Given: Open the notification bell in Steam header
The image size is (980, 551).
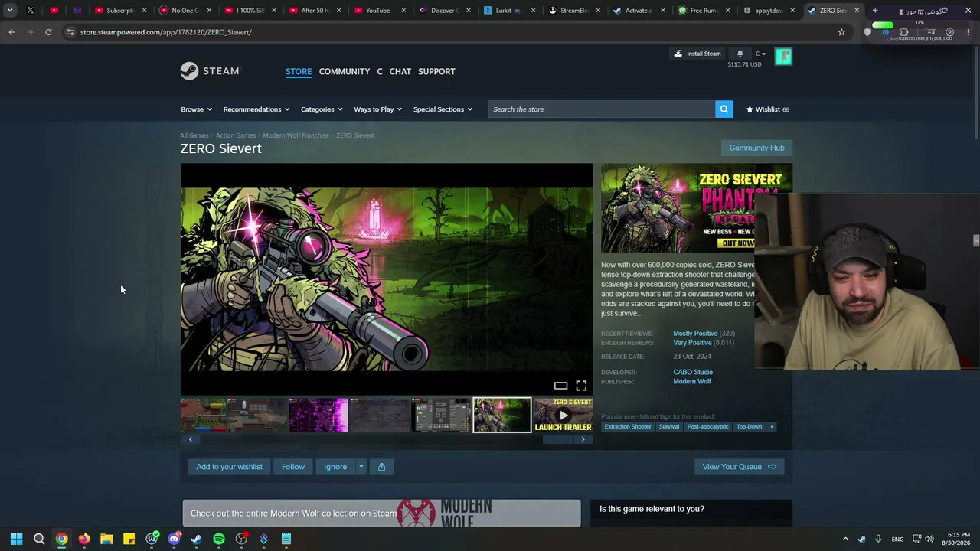Looking at the screenshot, I should tap(740, 54).
